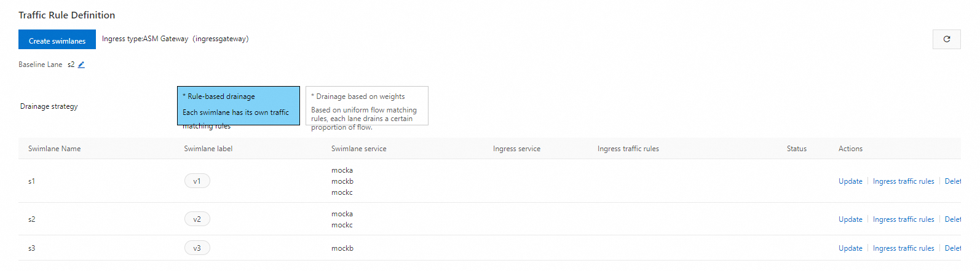Screen dimensions: 980x271
Task: Delete swimlane s1
Action: click(x=952, y=181)
